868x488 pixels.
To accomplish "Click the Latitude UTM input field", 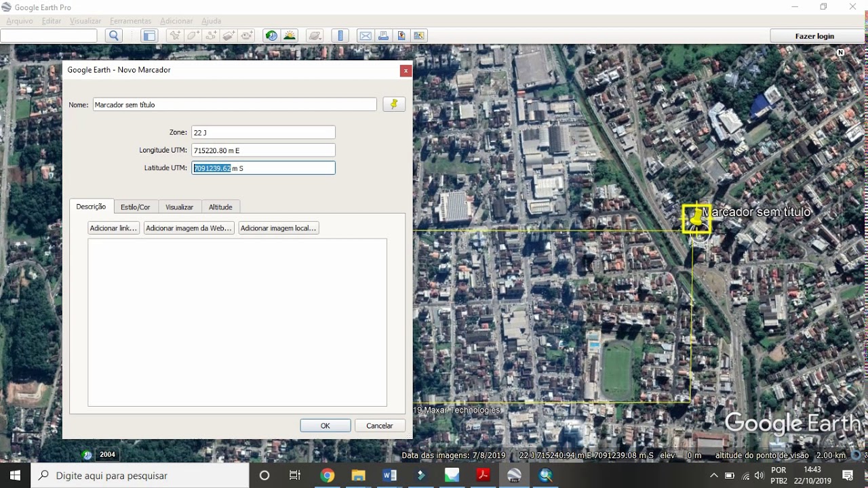I will pos(263,167).
